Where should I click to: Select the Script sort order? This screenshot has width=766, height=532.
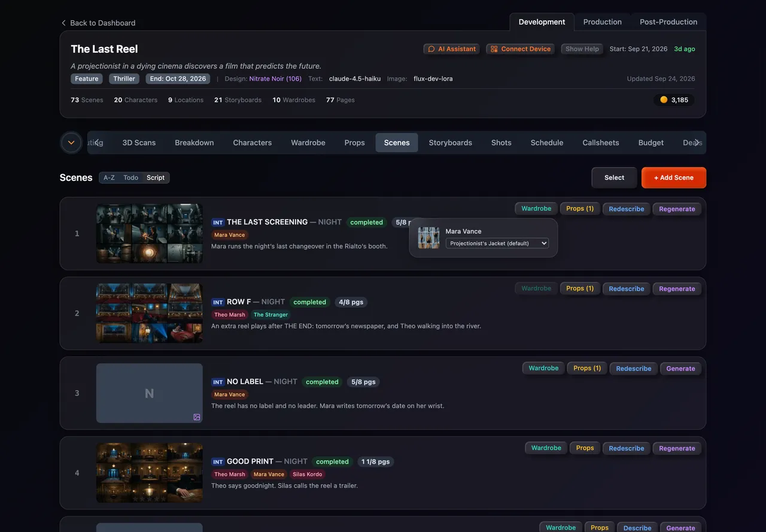pos(156,178)
